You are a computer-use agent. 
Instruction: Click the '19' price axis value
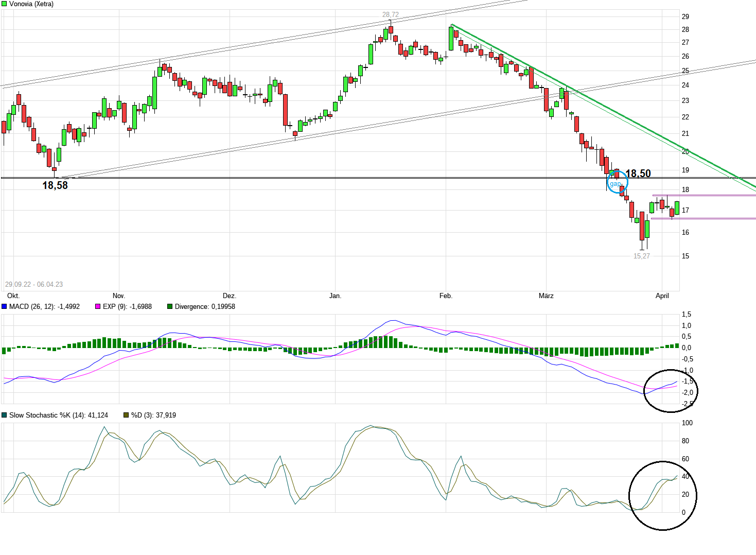tap(685, 170)
